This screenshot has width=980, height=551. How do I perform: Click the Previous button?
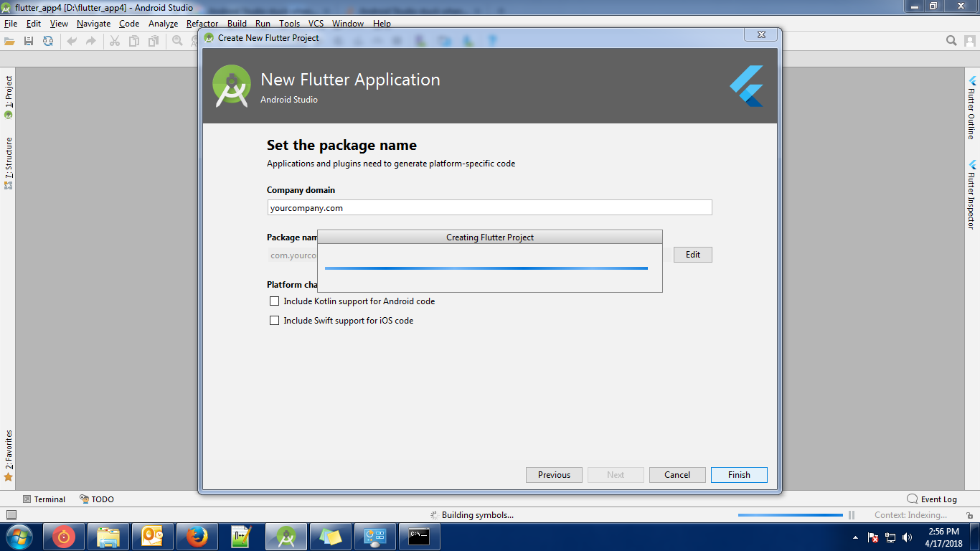[x=554, y=475]
